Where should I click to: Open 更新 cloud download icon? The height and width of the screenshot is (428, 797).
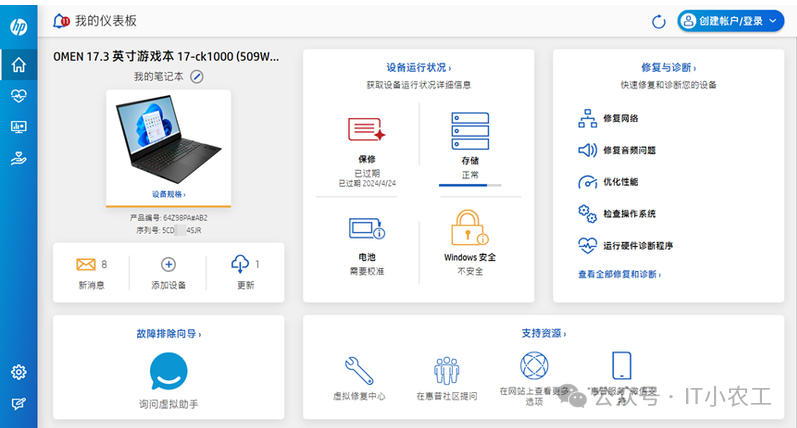click(x=240, y=264)
